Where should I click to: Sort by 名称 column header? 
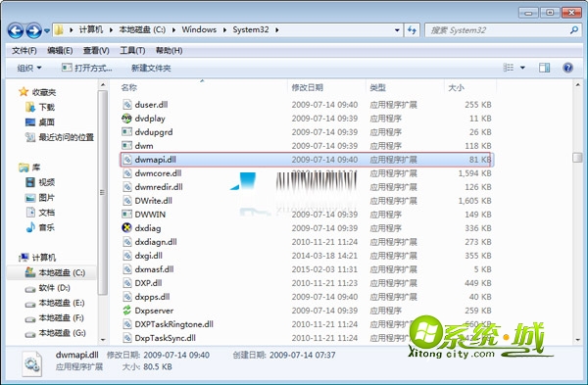128,87
